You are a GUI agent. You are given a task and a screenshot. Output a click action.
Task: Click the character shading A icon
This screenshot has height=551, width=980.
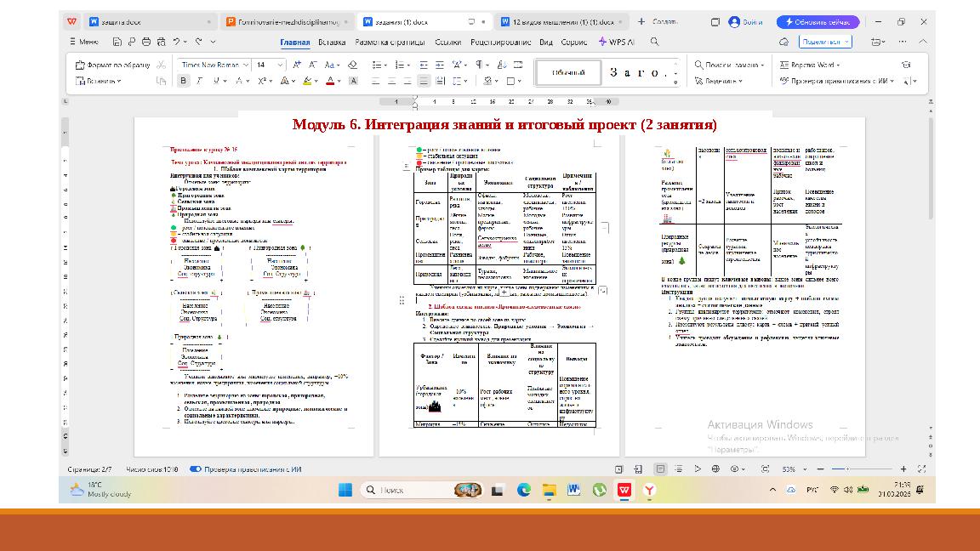click(x=353, y=81)
